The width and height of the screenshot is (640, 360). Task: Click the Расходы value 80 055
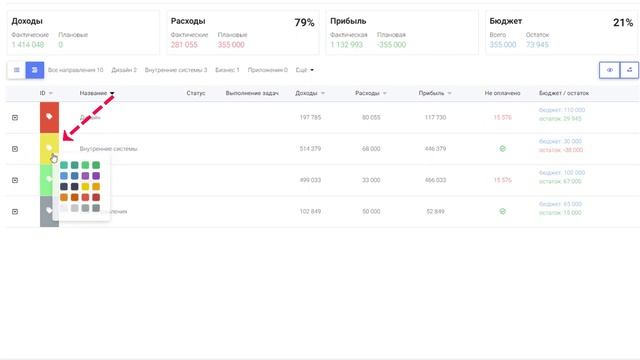371,118
